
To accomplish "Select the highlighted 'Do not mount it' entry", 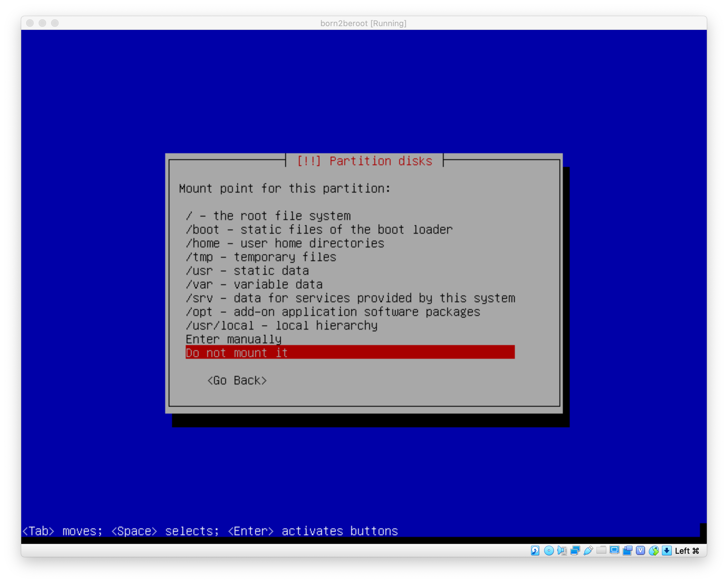I will point(350,353).
